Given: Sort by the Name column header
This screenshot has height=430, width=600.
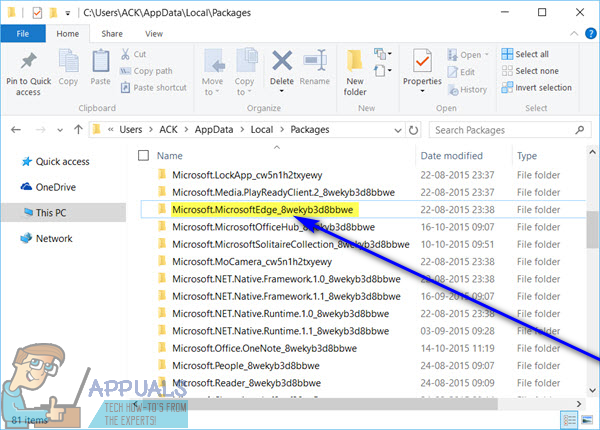Looking at the screenshot, I should point(170,156).
